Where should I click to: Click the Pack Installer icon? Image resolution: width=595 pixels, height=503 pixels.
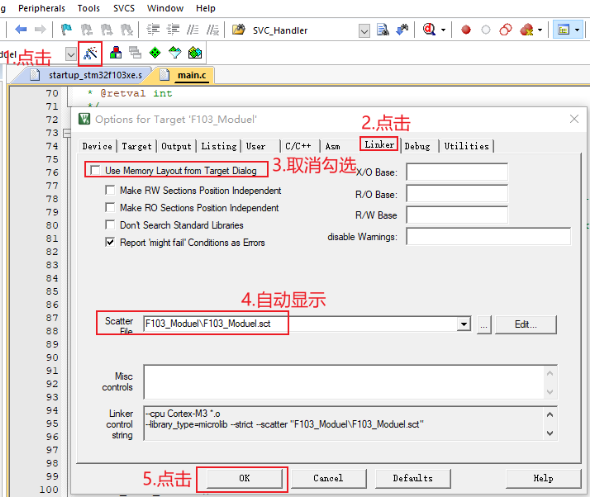195,53
